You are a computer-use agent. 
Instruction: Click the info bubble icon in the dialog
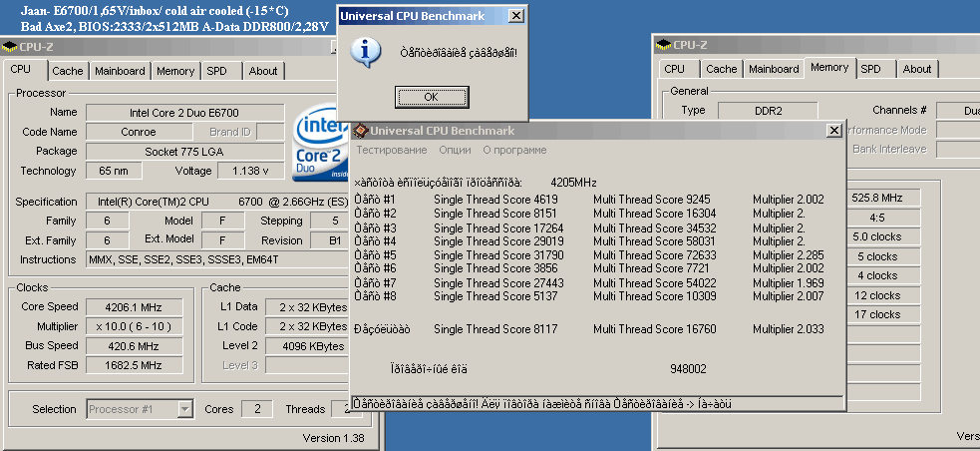366,52
